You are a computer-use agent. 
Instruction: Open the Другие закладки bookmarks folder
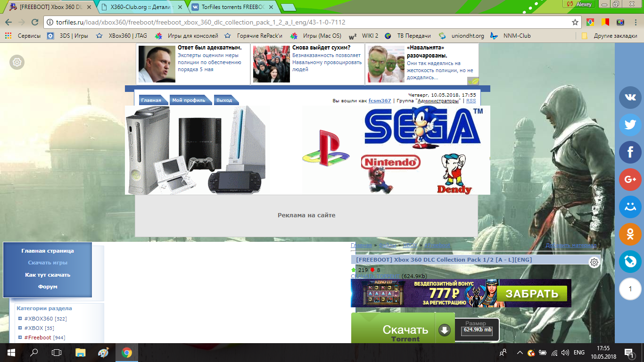pyautogui.click(x=610, y=35)
